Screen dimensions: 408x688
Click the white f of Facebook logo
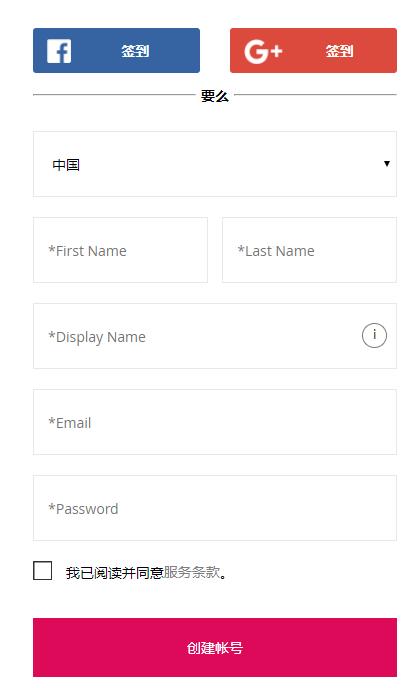pos(62,53)
